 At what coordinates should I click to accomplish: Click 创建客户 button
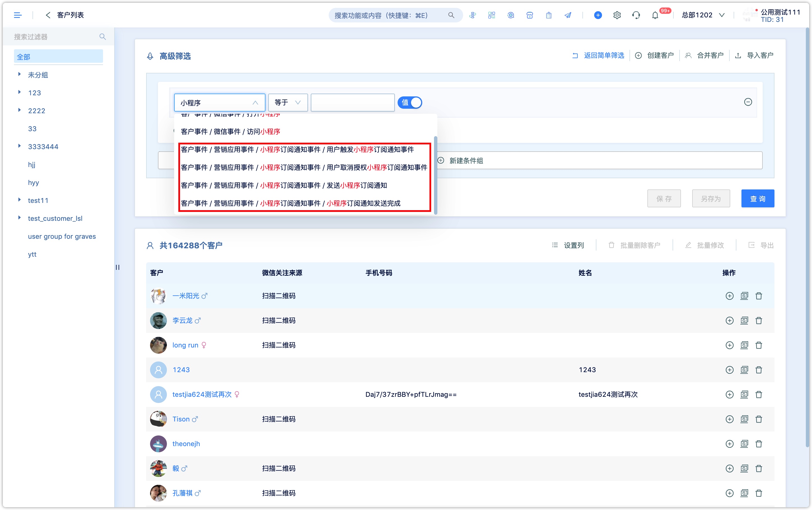tap(654, 55)
